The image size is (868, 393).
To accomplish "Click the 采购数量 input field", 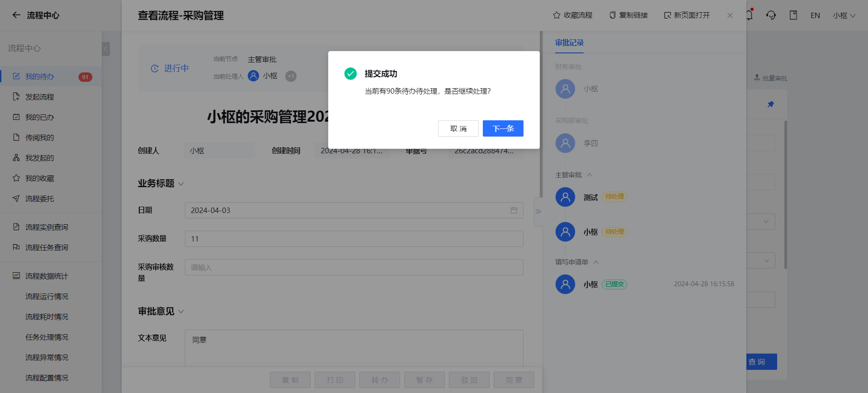I will pyautogui.click(x=354, y=239).
